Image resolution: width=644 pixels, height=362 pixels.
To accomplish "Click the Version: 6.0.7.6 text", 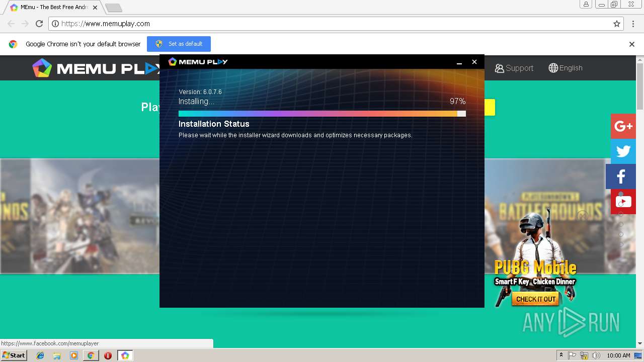I will click(200, 92).
